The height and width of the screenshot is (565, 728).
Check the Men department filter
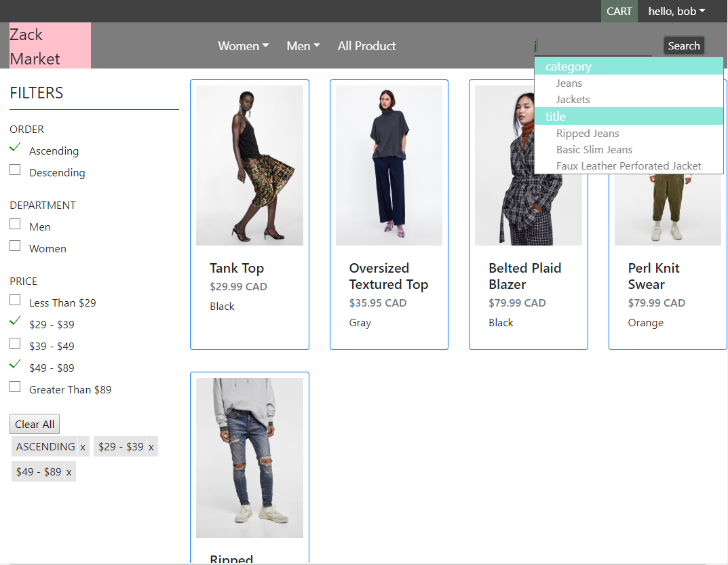pyautogui.click(x=15, y=224)
